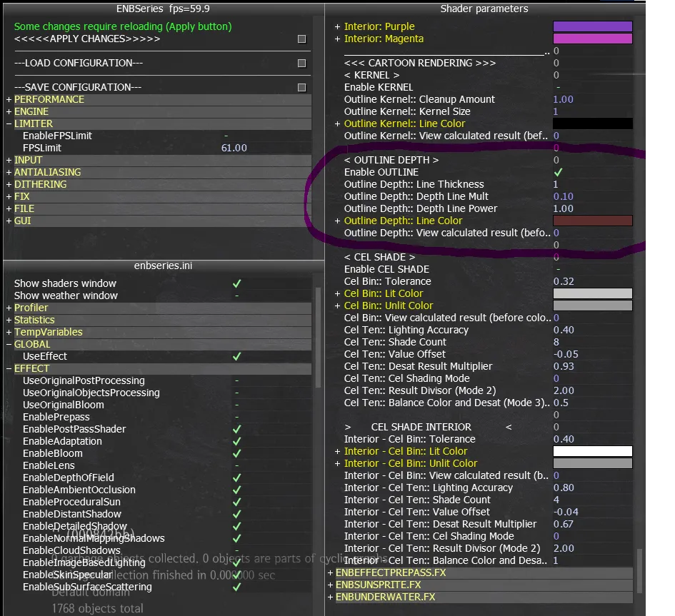Screen dimensions: 675x616
Task: Select Cel Ten Value Offset -0.05
Action: click(566, 354)
